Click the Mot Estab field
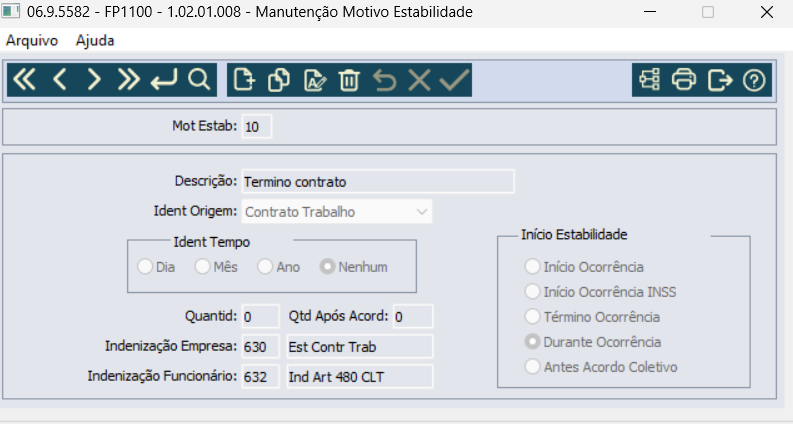 pos(257,126)
